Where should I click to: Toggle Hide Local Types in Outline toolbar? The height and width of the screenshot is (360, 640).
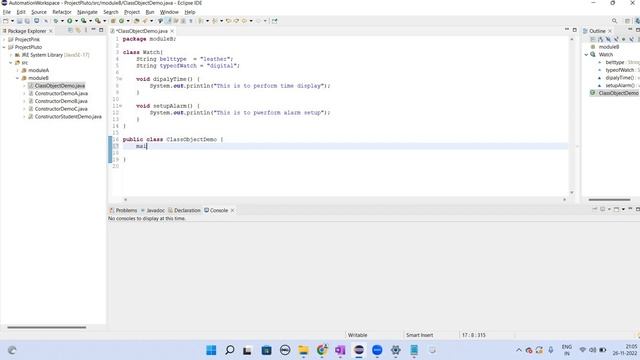631,39
